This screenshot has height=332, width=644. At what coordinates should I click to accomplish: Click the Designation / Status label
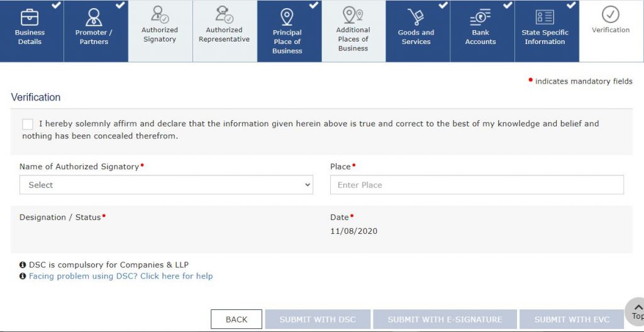[60, 218]
